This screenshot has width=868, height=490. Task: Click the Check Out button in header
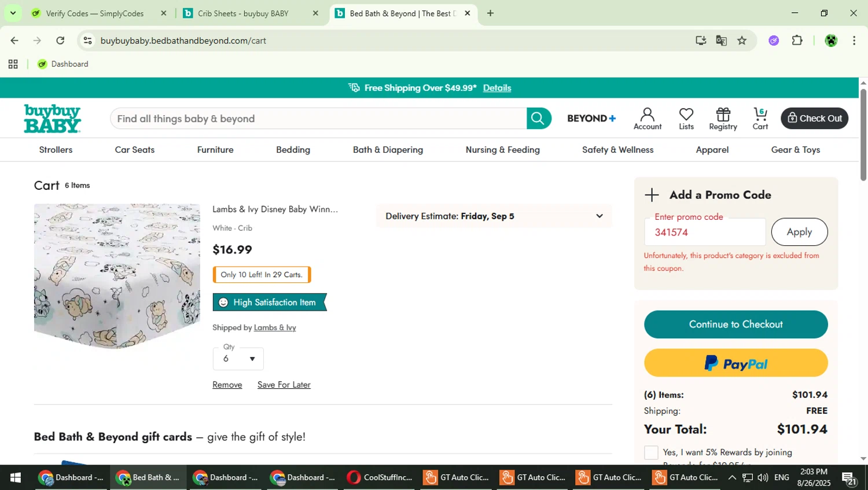click(814, 119)
